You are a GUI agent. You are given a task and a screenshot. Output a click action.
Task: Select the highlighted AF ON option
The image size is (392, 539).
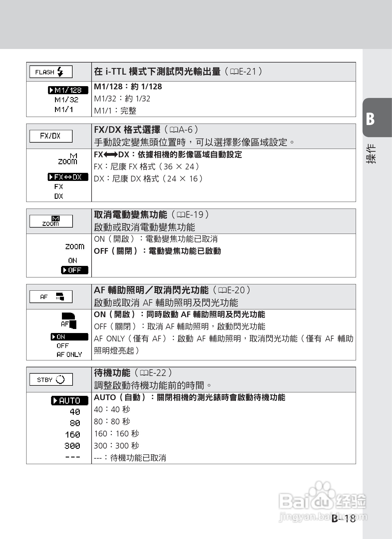[69, 337]
